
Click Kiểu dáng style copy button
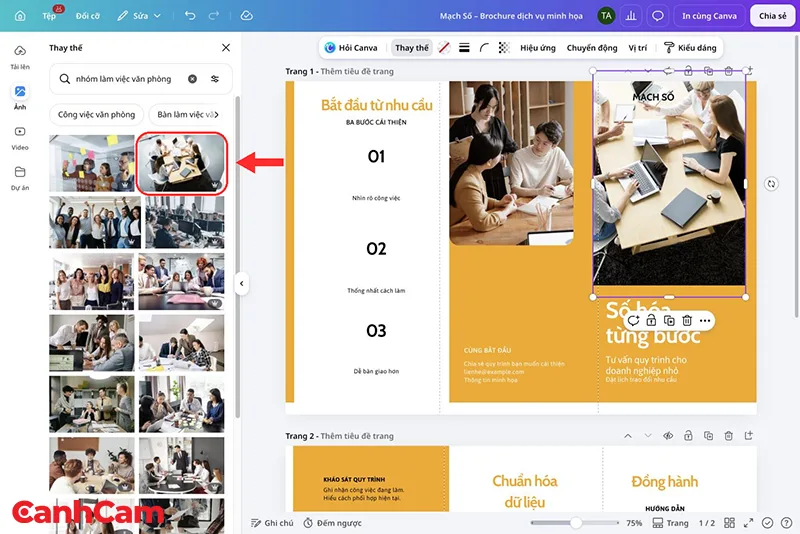[690, 47]
